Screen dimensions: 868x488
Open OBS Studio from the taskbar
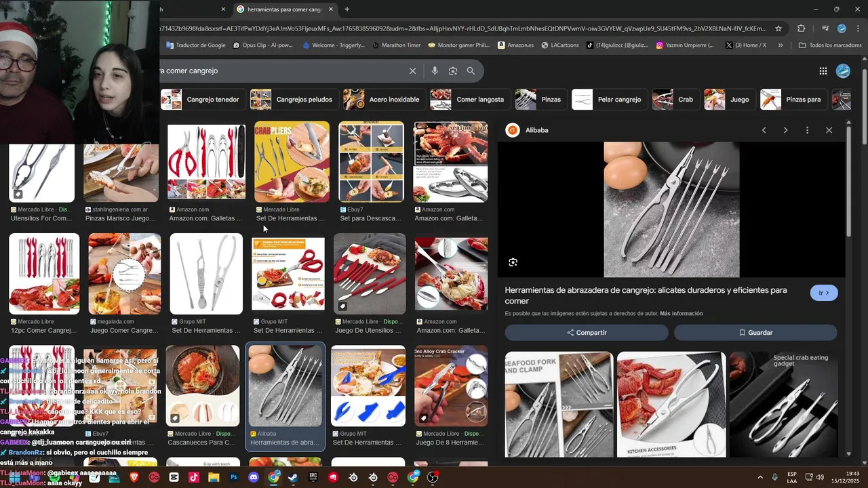(433, 477)
